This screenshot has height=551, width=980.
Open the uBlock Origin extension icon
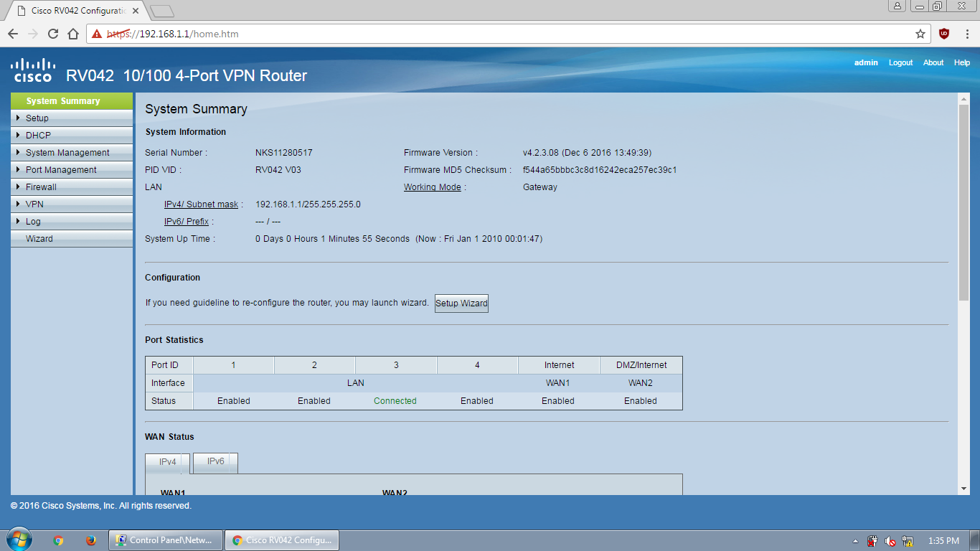[944, 34]
